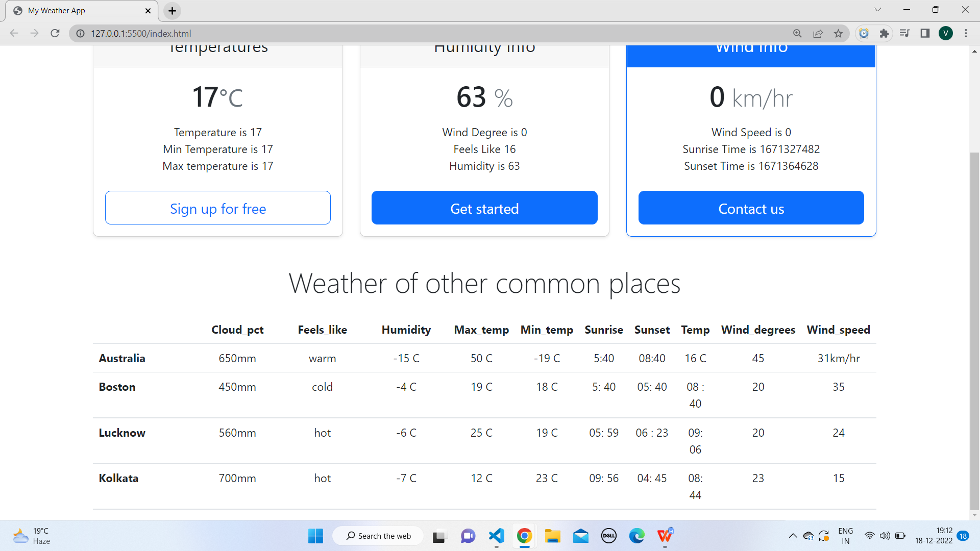The height and width of the screenshot is (551, 980).
Task: Open the Mail app from the taskbar
Action: (x=580, y=536)
